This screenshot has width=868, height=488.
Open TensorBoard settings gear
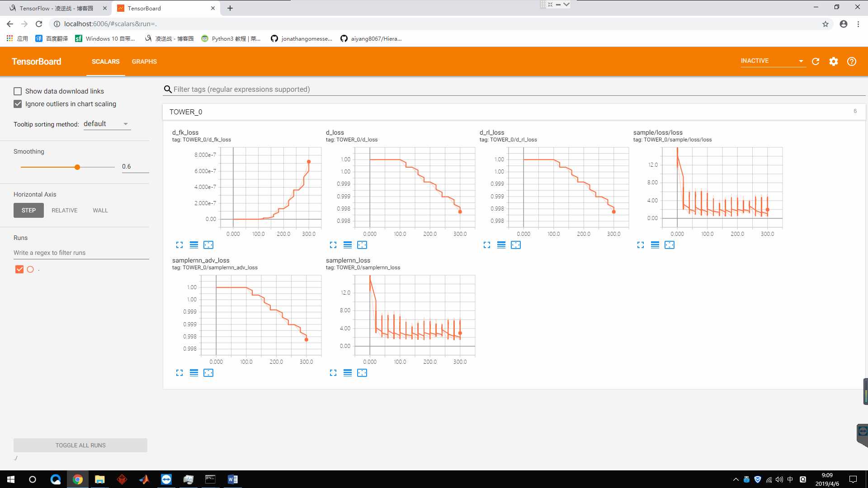834,61
